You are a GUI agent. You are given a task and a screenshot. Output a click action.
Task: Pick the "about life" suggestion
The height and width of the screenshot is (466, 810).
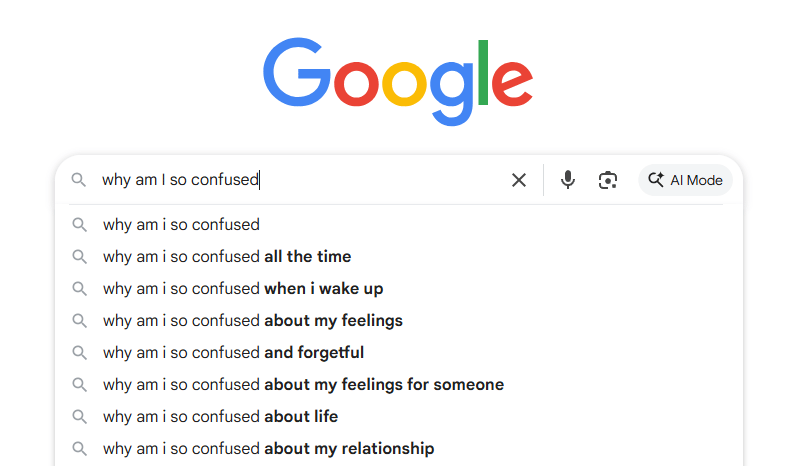click(x=220, y=417)
